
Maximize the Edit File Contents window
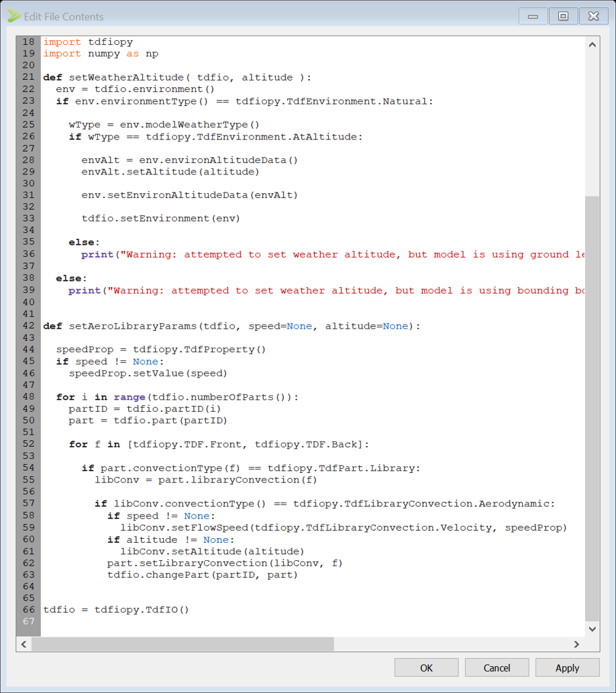(563, 16)
